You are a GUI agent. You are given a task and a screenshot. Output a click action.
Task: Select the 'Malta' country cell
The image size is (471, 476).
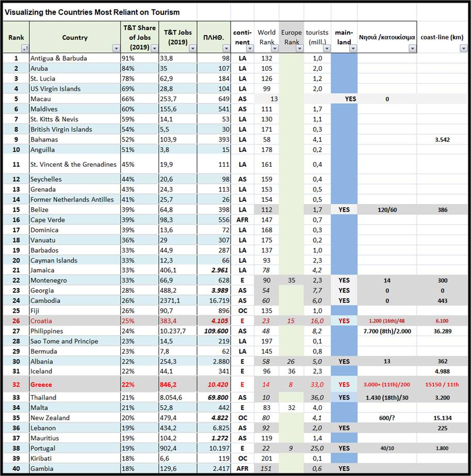tap(75, 408)
